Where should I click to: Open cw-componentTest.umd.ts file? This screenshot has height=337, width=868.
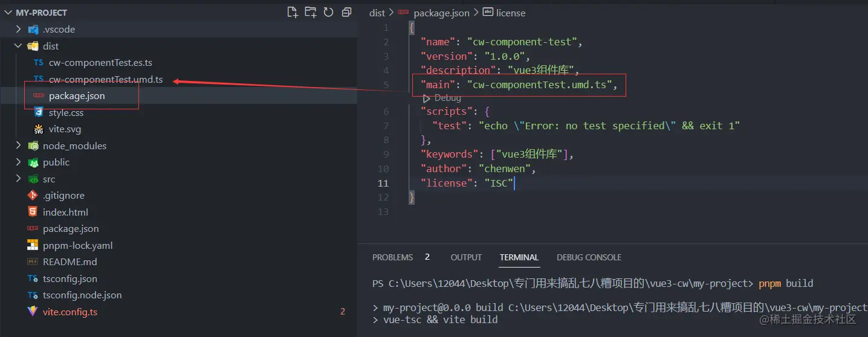coord(106,79)
